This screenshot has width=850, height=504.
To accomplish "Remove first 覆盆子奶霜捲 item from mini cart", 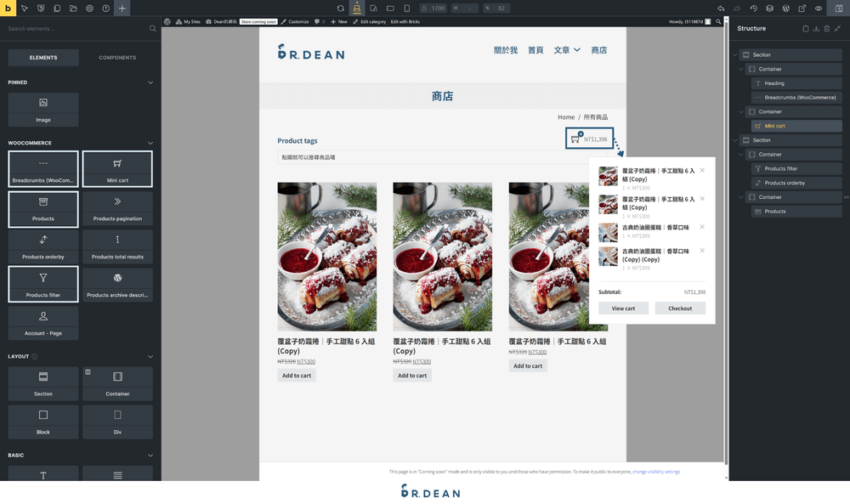I will point(702,171).
